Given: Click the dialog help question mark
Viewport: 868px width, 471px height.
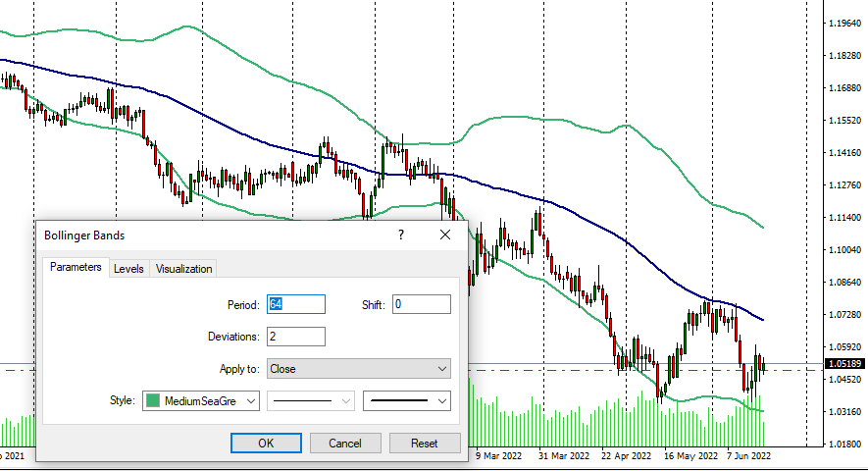Looking at the screenshot, I should 401,235.
